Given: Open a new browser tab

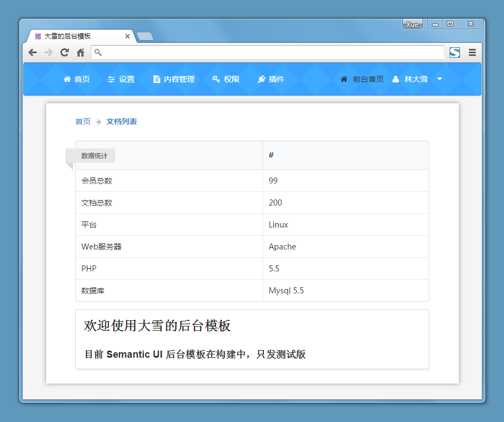Looking at the screenshot, I should pyautogui.click(x=145, y=36).
